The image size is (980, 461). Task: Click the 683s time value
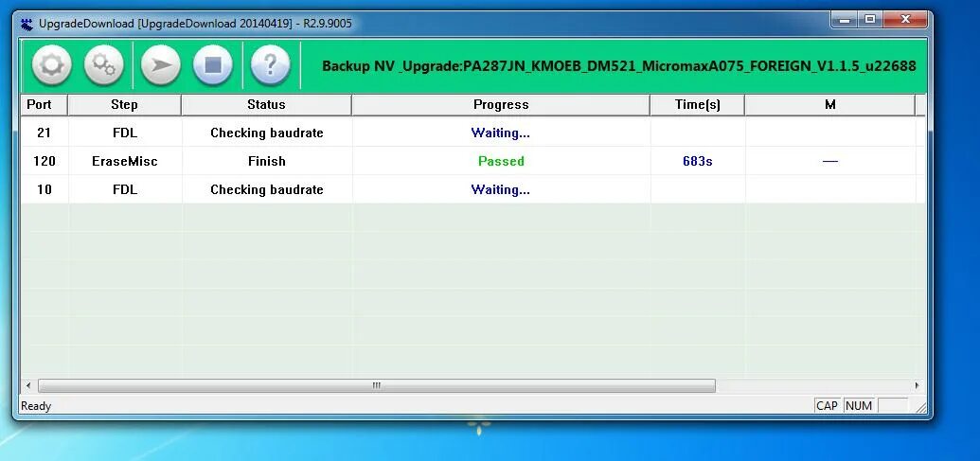[698, 161]
